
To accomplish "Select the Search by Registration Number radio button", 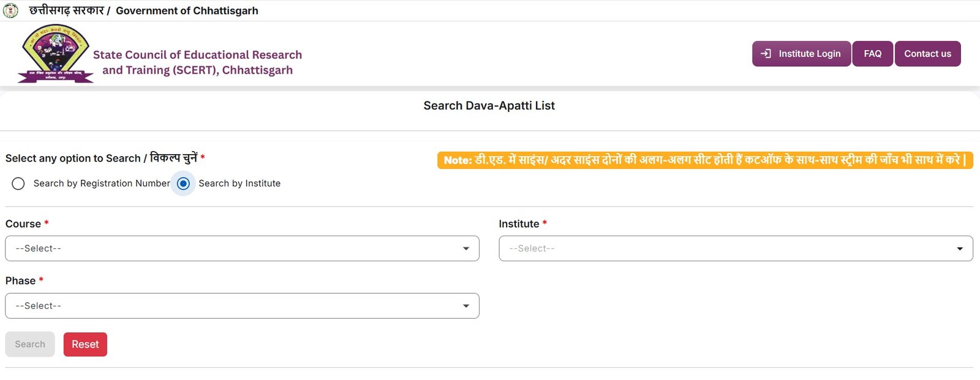I will click(18, 184).
